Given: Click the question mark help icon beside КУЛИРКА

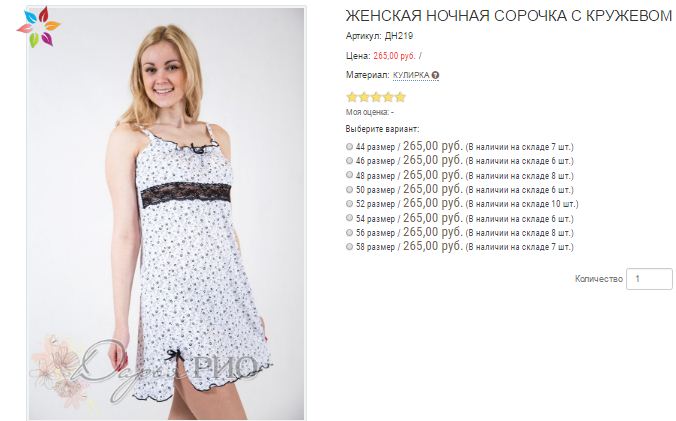Looking at the screenshot, I should point(435,75).
